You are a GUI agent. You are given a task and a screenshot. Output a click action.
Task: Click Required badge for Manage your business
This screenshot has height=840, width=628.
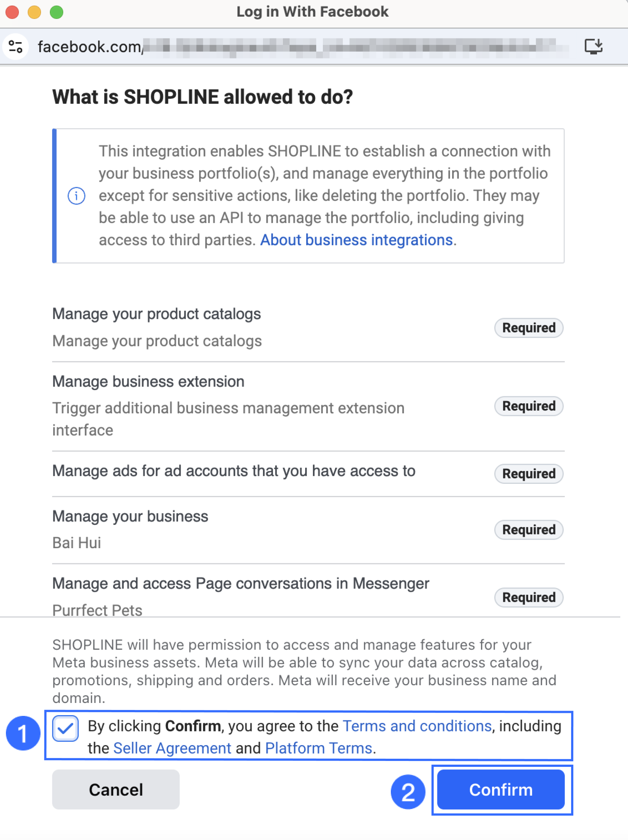(529, 529)
